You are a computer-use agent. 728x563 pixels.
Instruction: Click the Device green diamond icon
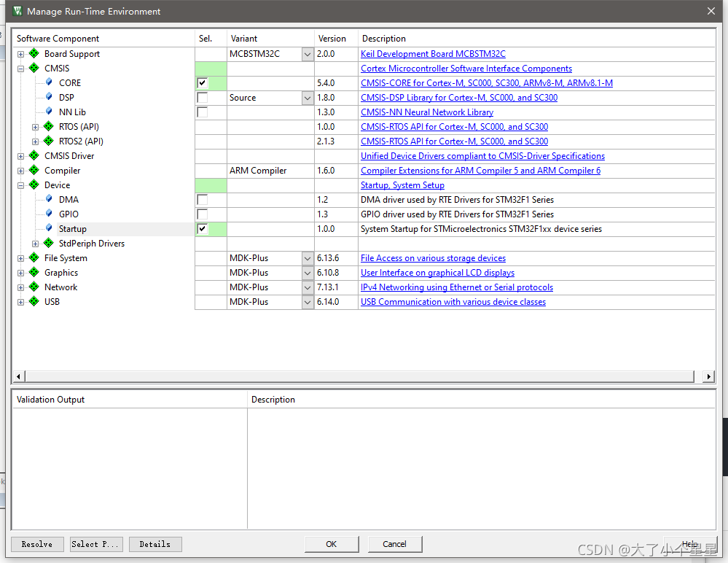tap(34, 185)
